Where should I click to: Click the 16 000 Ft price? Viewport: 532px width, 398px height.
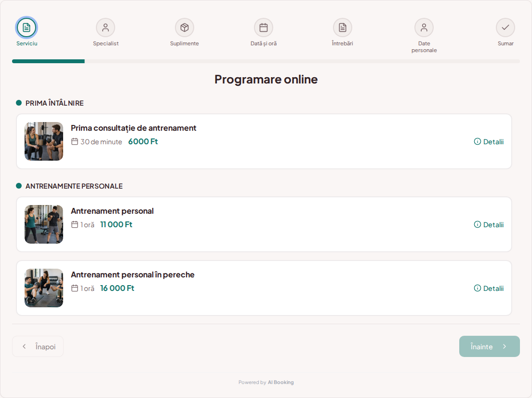[x=117, y=288]
